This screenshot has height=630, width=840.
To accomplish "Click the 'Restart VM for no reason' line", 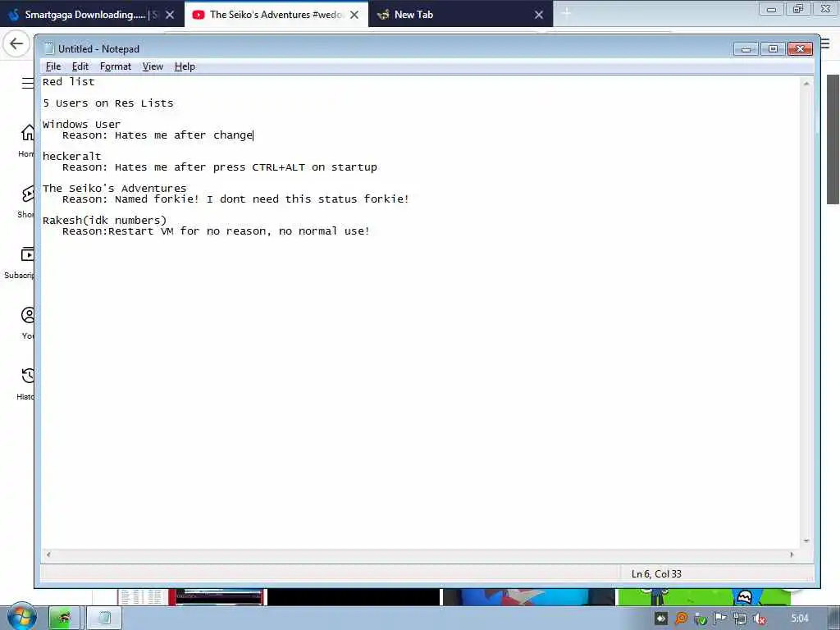I will [x=216, y=231].
